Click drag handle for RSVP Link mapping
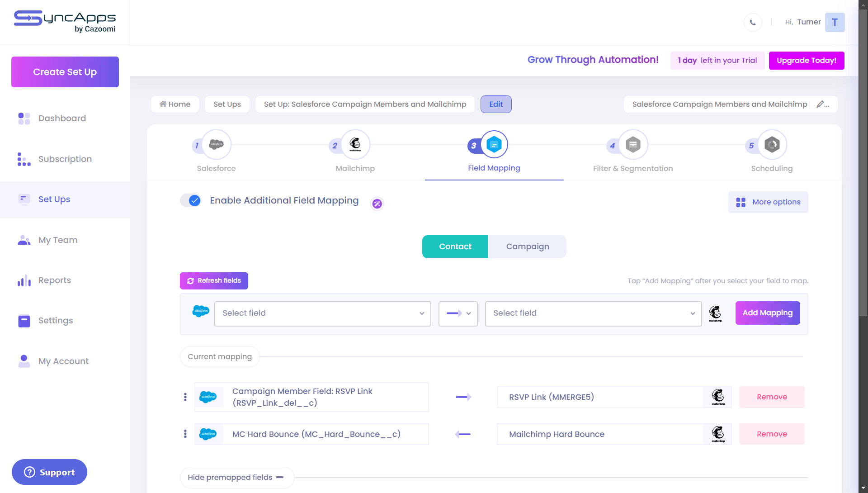The width and height of the screenshot is (868, 493). 185,397
